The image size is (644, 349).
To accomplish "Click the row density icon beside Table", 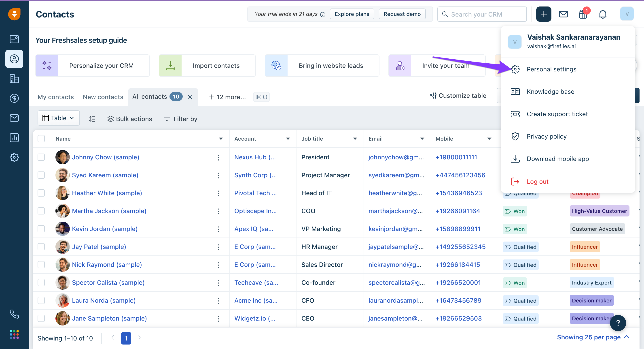I will tap(92, 119).
